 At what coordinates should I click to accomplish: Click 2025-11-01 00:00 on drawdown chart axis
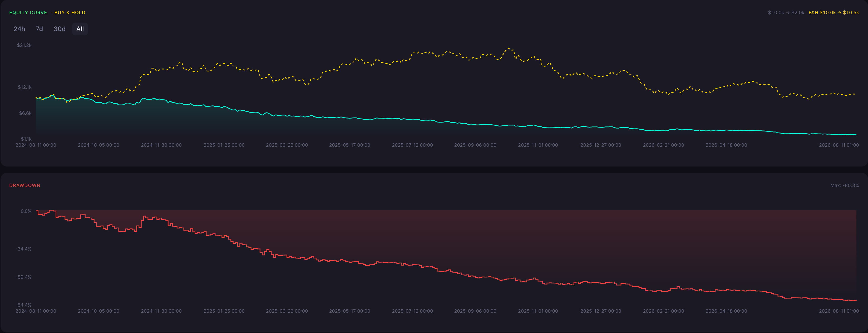[x=538, y=311]
